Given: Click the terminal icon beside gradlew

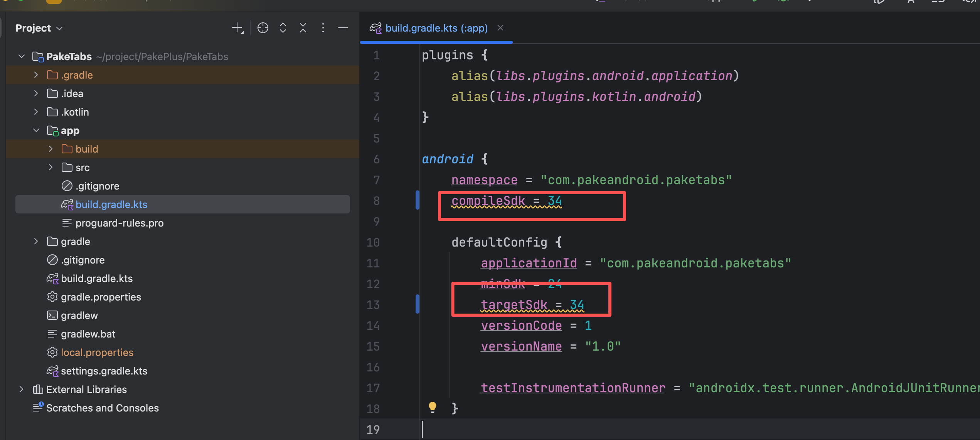Looking at the screenshot, I should (52, 315).
